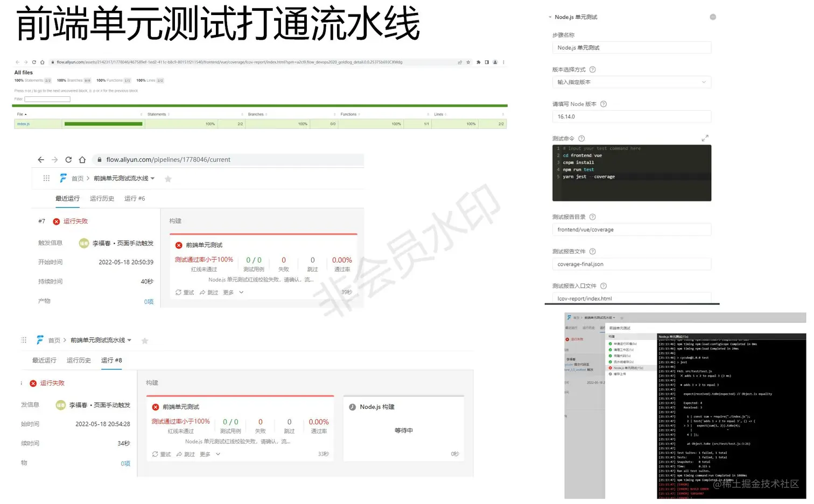Favorite the pipeline with star in run #7 view

point(168,179)
